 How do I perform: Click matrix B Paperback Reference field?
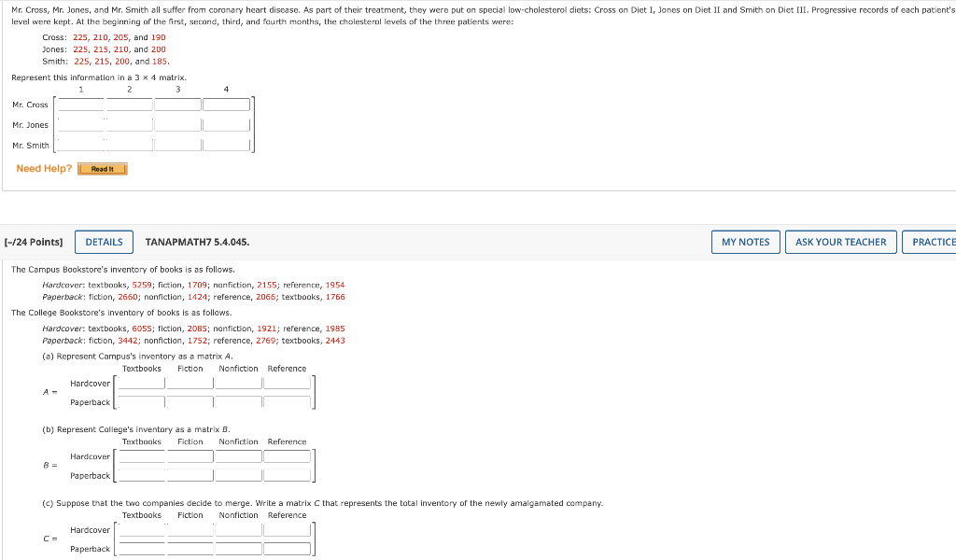pos(288,475)
